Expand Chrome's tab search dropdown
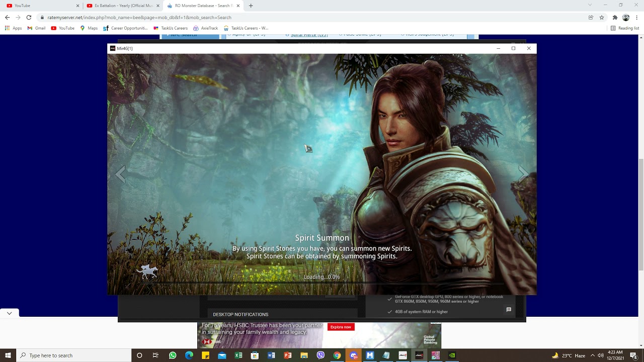The height and width of the screenshot is (362, 644). pyautogui.click(x=590, y=5)
